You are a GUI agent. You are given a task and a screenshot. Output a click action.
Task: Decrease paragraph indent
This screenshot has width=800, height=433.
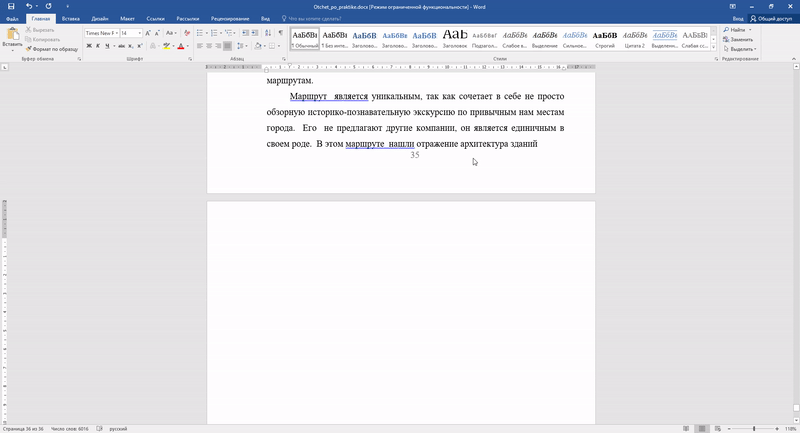(x=245, y=33)
